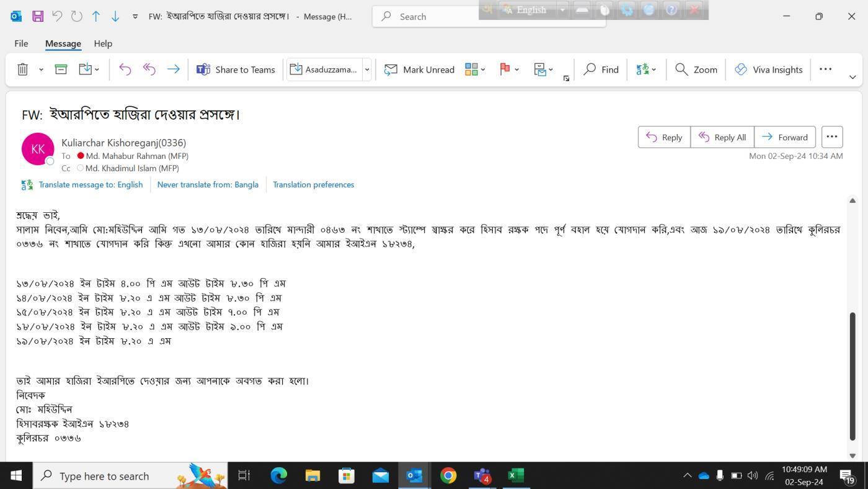868x489 pixels.
Task: Click ribbon Reply All double-arrow icon
Action: click(149, 70)
